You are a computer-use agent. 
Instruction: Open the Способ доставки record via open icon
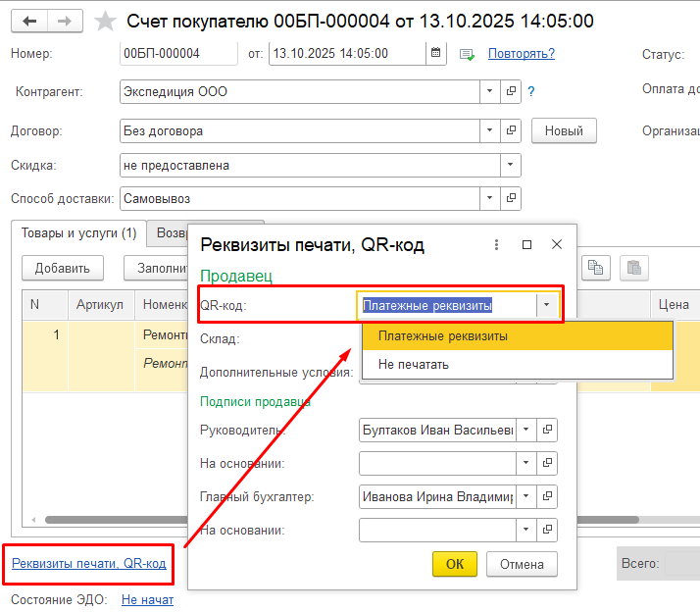[511, 198]
